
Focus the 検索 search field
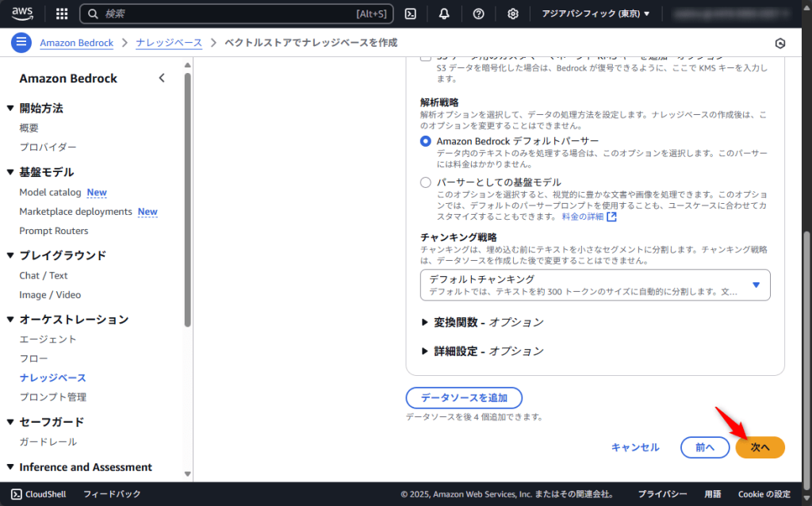tap(236, 14)
